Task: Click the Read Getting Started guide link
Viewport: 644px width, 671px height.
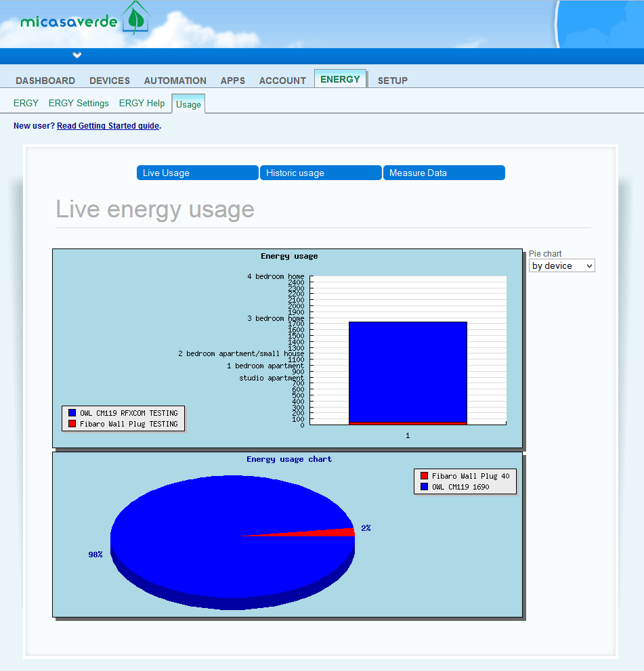Action: [108, 126]
